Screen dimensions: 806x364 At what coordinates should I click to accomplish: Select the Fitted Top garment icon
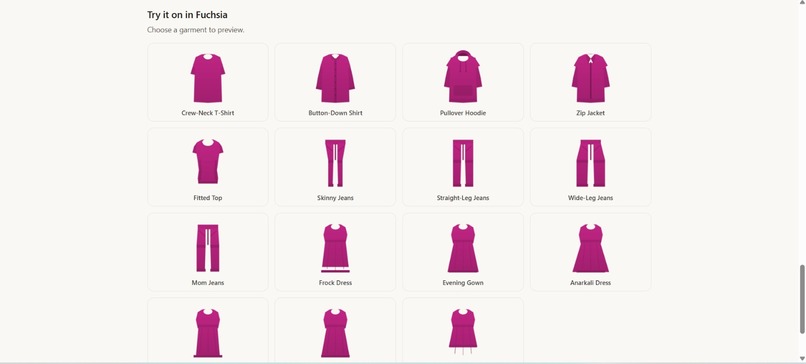click(x=208, y=161)
